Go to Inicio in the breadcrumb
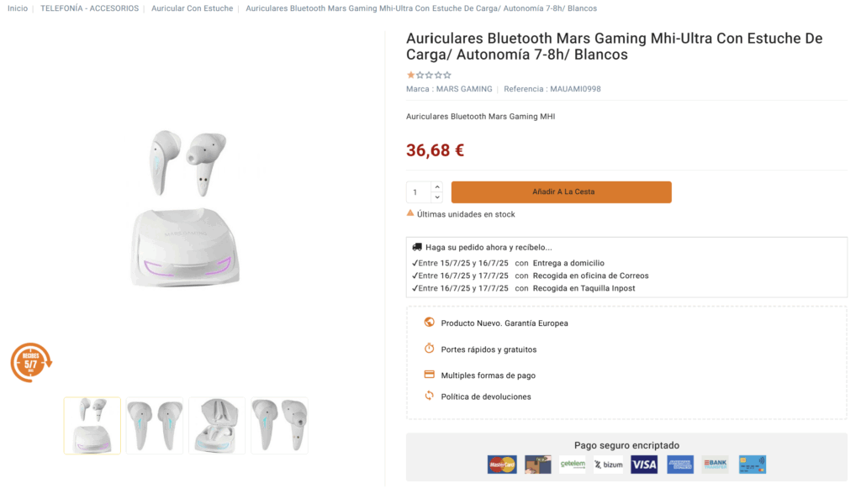Screen dimensions: 861x504 click(18, 8)
